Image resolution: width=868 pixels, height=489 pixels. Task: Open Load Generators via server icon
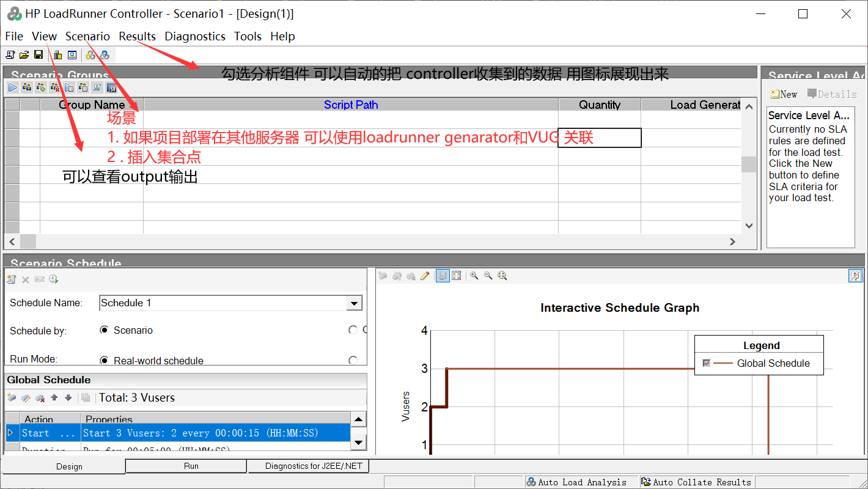[x=58, y=55]
